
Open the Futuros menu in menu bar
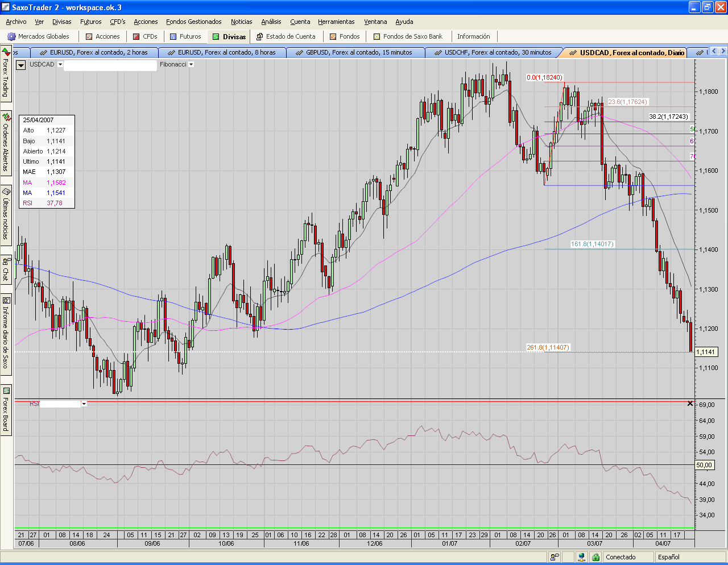click(x=91, y=22)
